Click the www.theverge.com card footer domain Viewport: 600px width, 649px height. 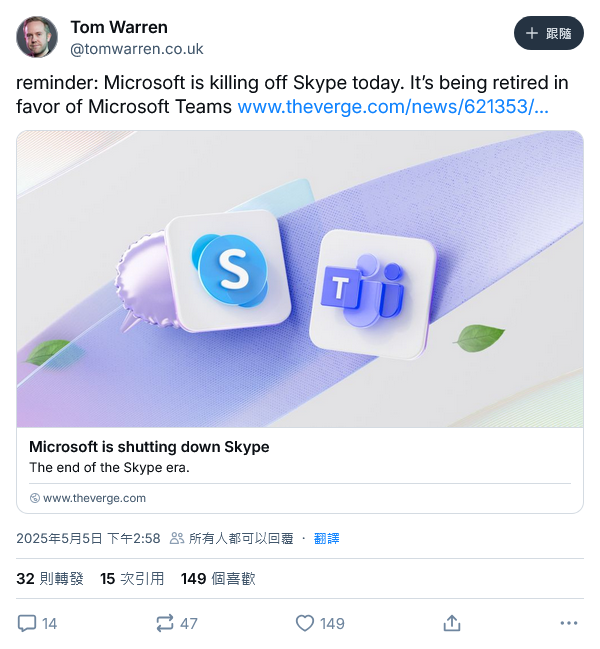[x=94, y=497]
